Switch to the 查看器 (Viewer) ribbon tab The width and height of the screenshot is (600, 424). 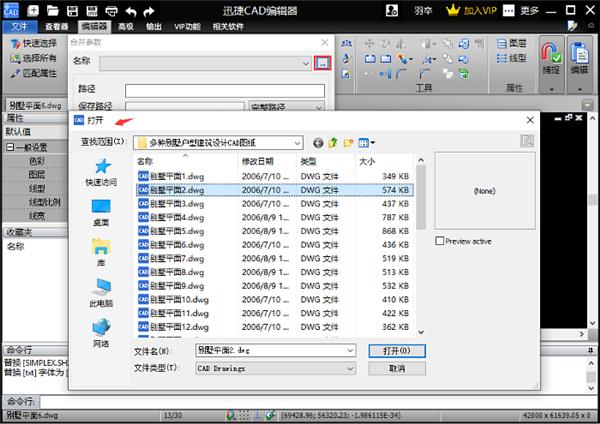pyautogui.click(x=58, y=27)
